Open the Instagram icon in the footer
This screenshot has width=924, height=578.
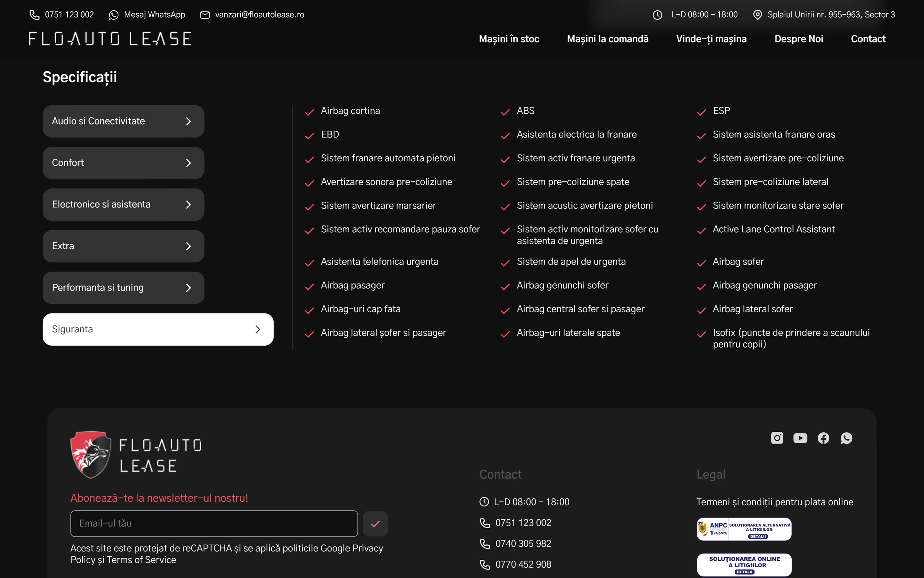[x=777, y=438]
